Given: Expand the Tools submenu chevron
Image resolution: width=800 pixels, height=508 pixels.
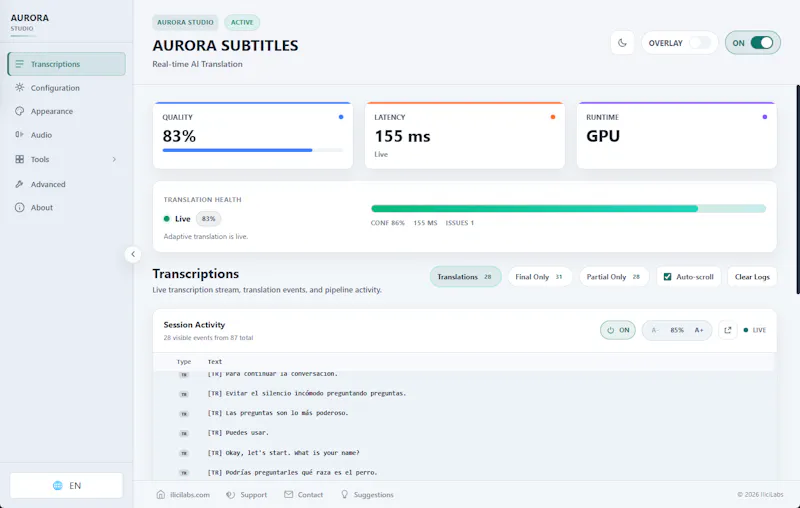Looking at the screenshot, I should point(114,159).
